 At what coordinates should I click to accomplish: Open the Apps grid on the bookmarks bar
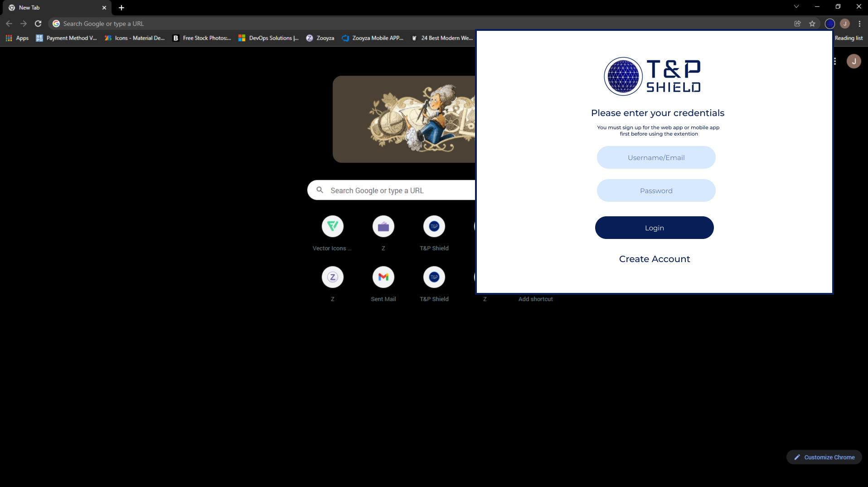(x=17, y=38)
